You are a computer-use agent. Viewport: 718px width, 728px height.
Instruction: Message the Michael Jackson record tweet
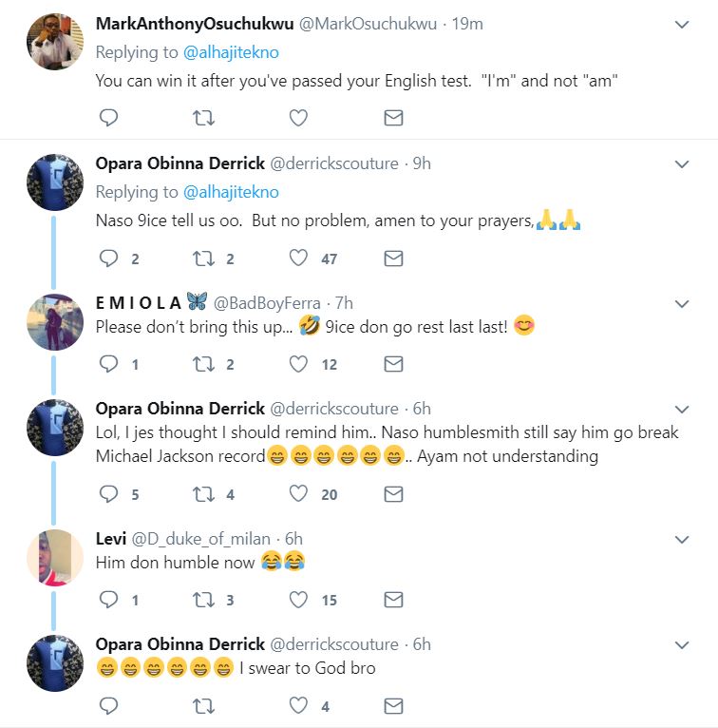point(392,494)
